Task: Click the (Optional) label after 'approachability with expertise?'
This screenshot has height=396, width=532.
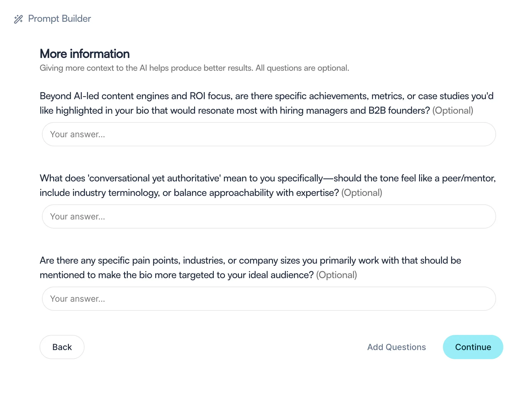Action: click(x=362, y=193)
